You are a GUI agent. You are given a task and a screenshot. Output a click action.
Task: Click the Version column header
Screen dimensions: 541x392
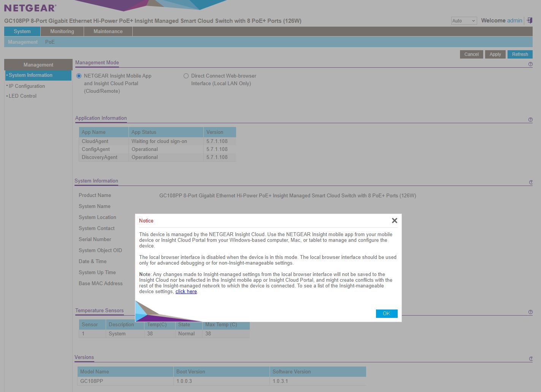click(x=220, y=132)
